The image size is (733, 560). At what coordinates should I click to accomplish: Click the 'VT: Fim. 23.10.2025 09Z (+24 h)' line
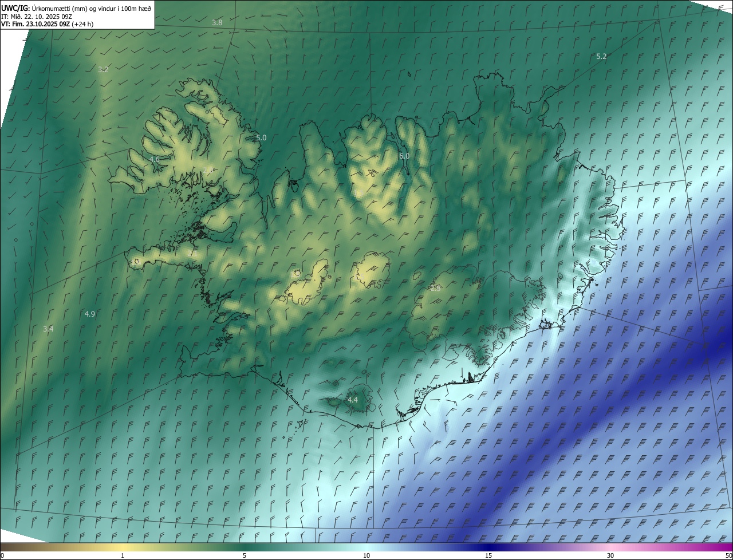[x=47, y=24]
